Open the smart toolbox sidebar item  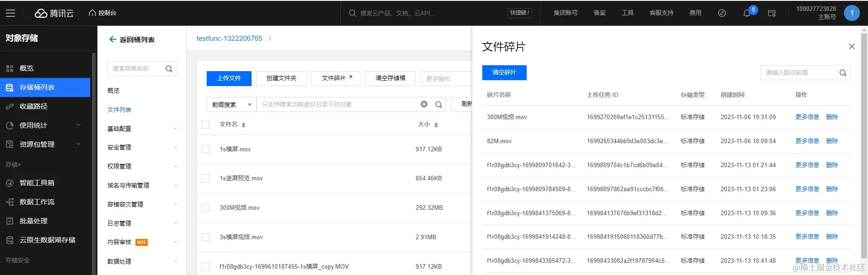45,183
